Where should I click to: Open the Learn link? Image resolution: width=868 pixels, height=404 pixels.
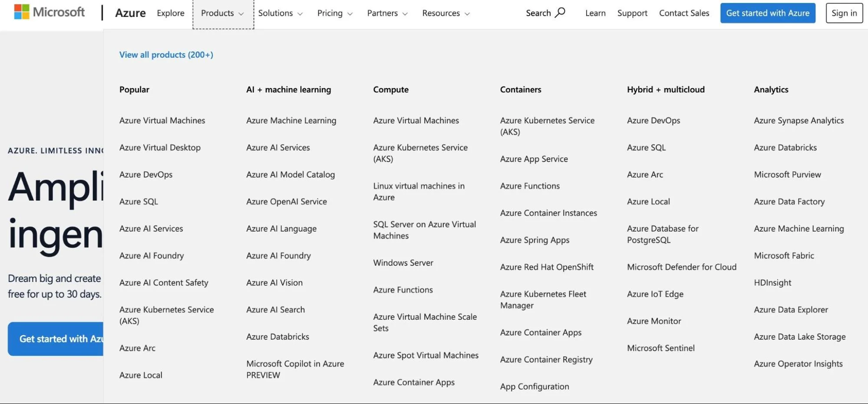coord(595,13)
